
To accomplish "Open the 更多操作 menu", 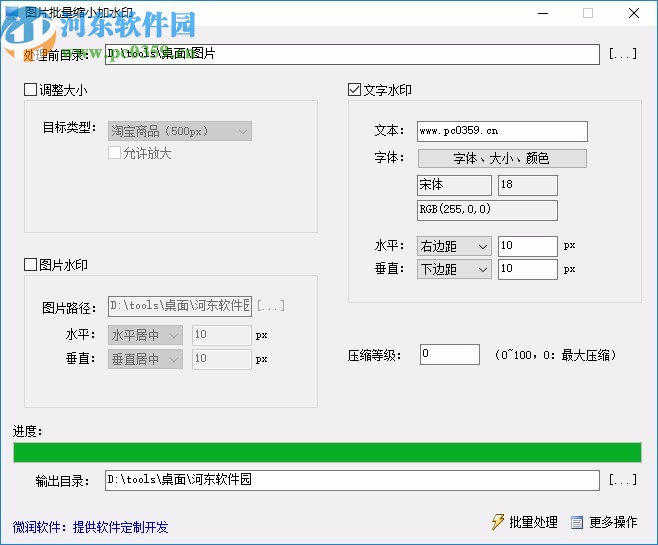I will [604, 522].
